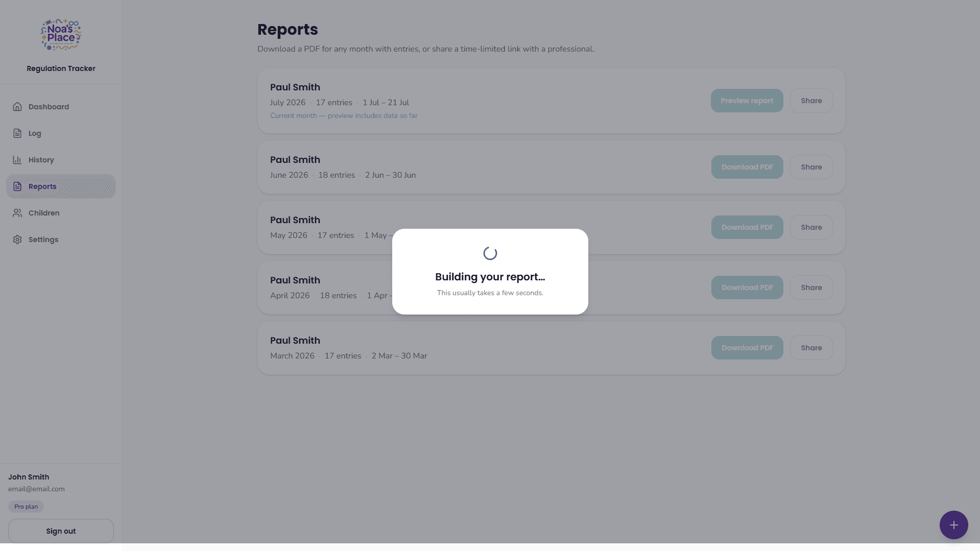Screen dimensions: 980x551
Task: Download PDF for May 2026
Action: tap(747, 227)
